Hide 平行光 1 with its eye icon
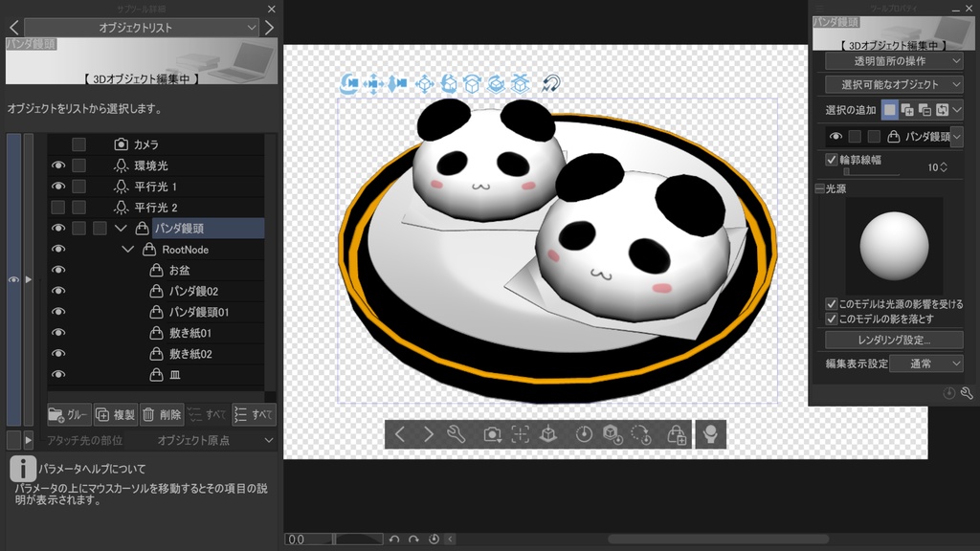Image resolution: width=980 pixels, height=551 pixels. tap(58, 187)
